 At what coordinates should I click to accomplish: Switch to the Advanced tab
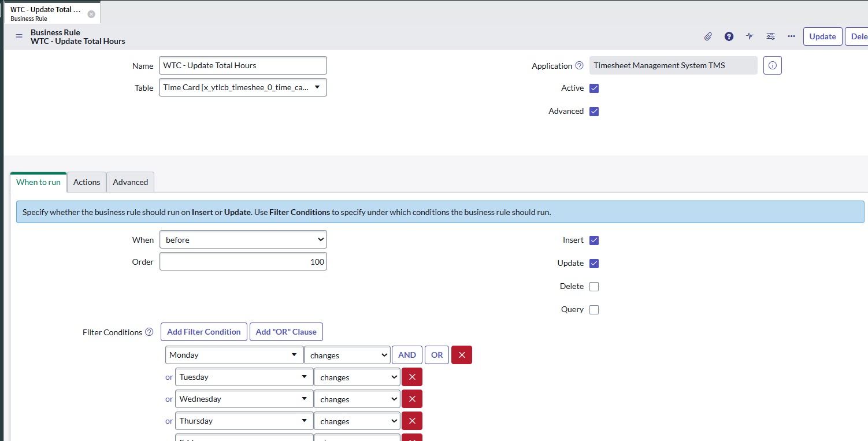coord(130,182)
